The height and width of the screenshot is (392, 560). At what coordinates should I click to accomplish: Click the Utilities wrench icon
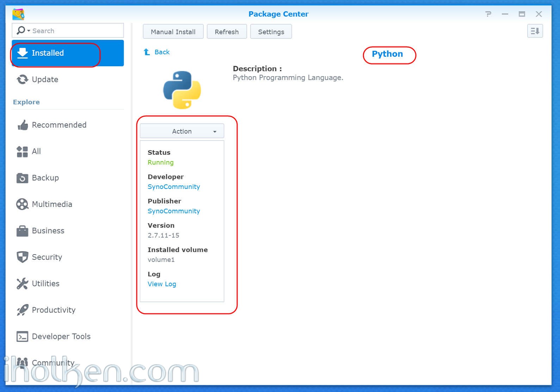pos(22,283)
